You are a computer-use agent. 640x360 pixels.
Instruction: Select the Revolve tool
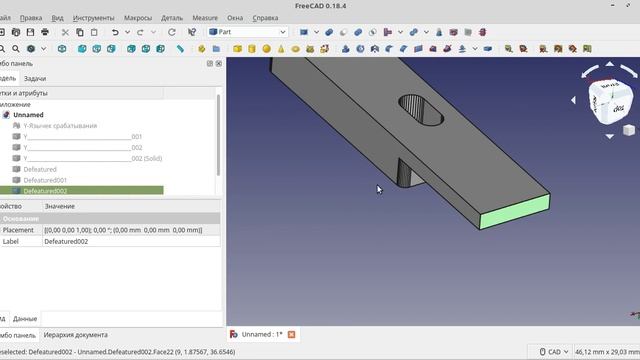tap(360, 49)
